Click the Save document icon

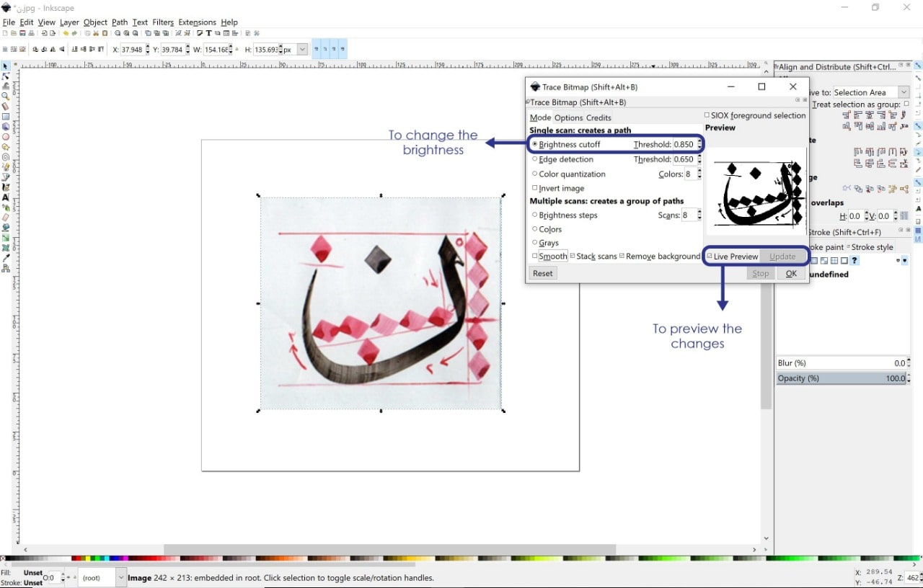click(x=22, y=33)
